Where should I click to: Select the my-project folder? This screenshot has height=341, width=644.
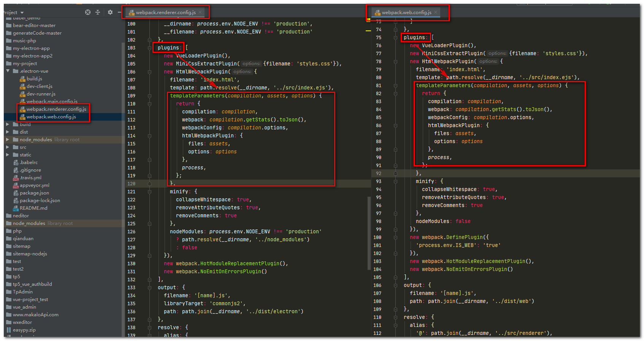pyautogui.click(x=25, y=64)
